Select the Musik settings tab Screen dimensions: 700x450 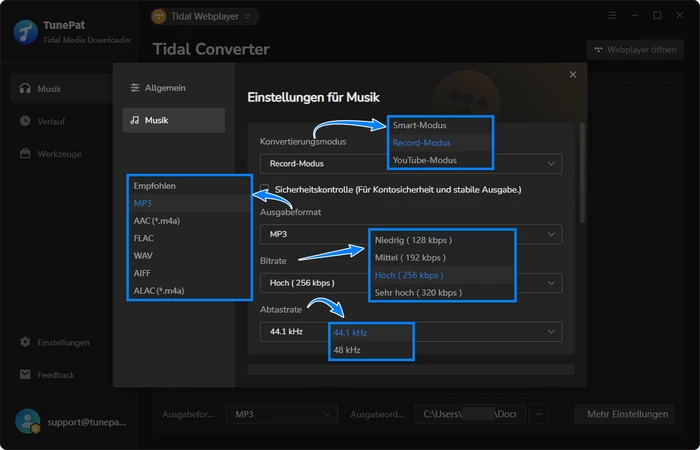click(x=174, y=120)
